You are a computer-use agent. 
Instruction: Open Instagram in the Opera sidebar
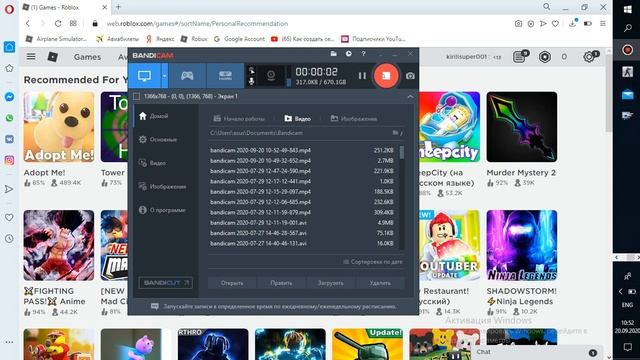tap(9, 160)
